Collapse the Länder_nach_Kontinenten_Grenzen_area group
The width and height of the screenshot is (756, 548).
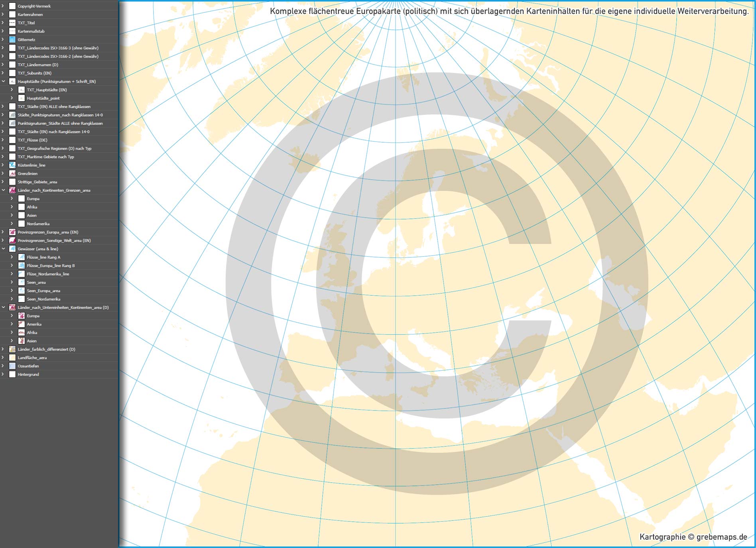click(x=3, y=190)
